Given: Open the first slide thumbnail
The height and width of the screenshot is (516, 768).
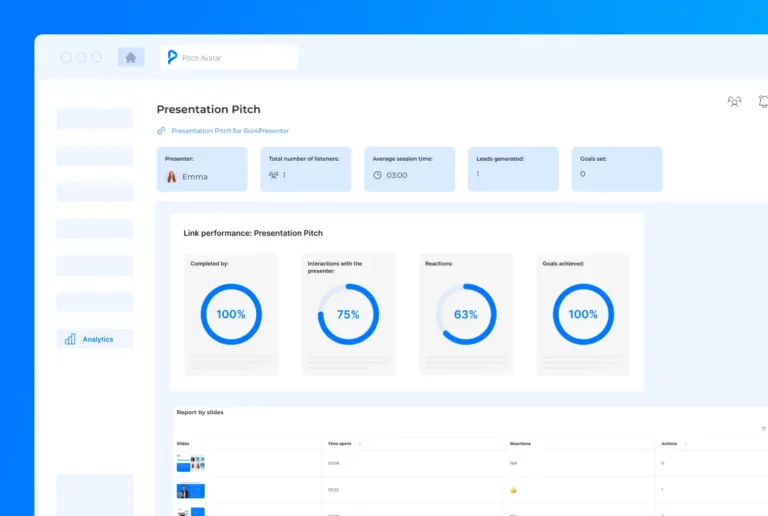Looking at the screenshot, I should pos(191,463).
